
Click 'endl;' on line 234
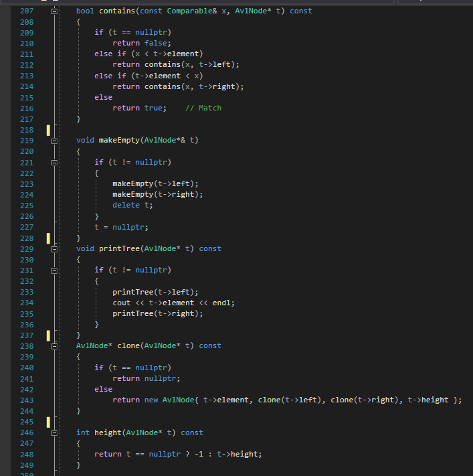[x=223, y=303]
